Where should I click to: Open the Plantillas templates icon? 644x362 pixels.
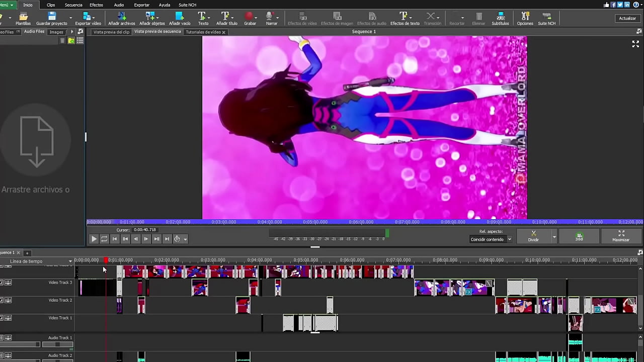[23, 17]
